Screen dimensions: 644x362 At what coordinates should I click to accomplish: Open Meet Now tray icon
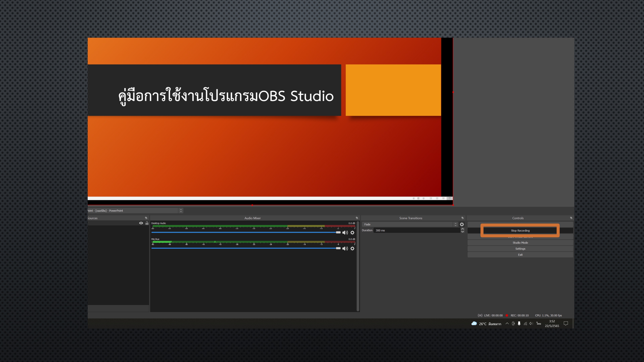513,323
